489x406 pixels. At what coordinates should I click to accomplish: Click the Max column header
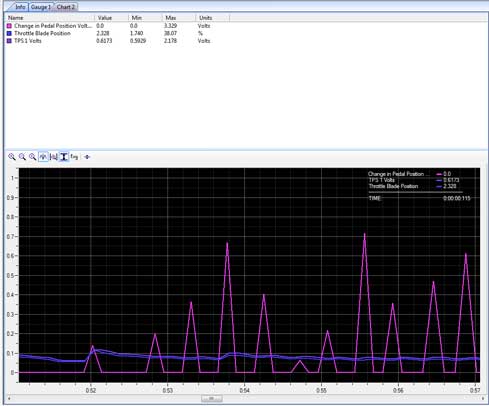click(x=179, y=18)
